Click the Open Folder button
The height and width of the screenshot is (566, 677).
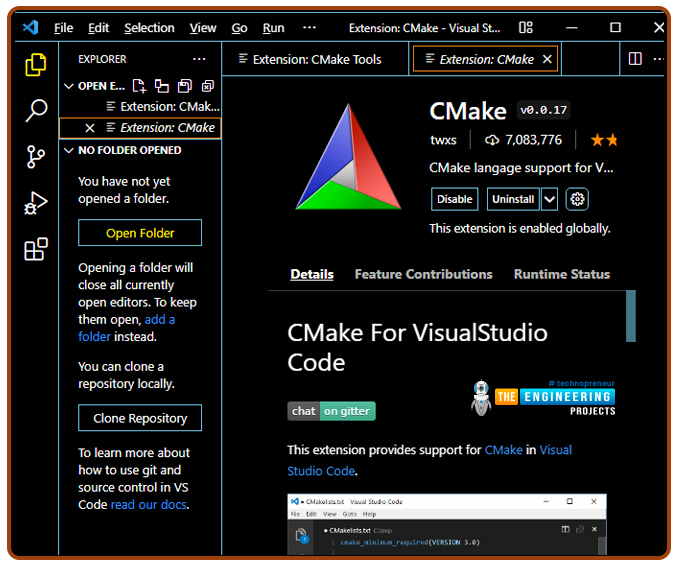(140, 233)
